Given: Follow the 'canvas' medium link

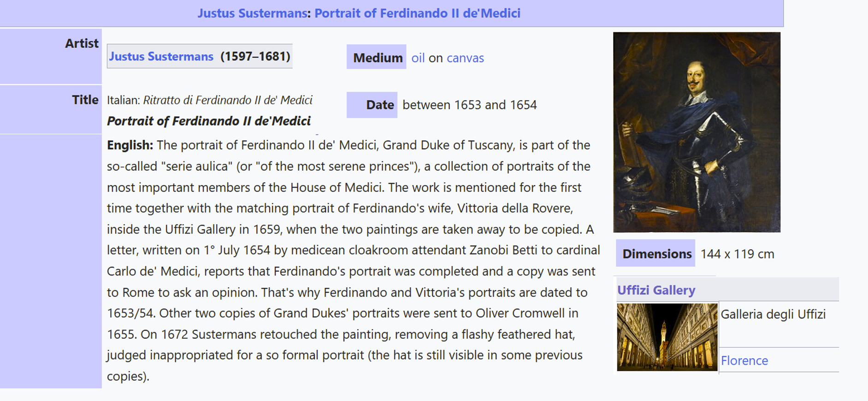Looking at the screenshot, I should (x=465, y=58).
